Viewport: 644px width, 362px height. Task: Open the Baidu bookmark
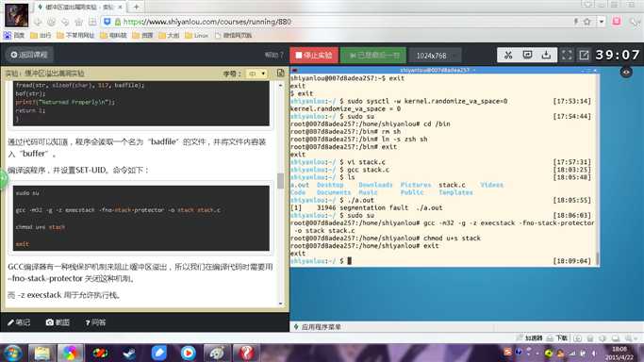coord(14,35)
